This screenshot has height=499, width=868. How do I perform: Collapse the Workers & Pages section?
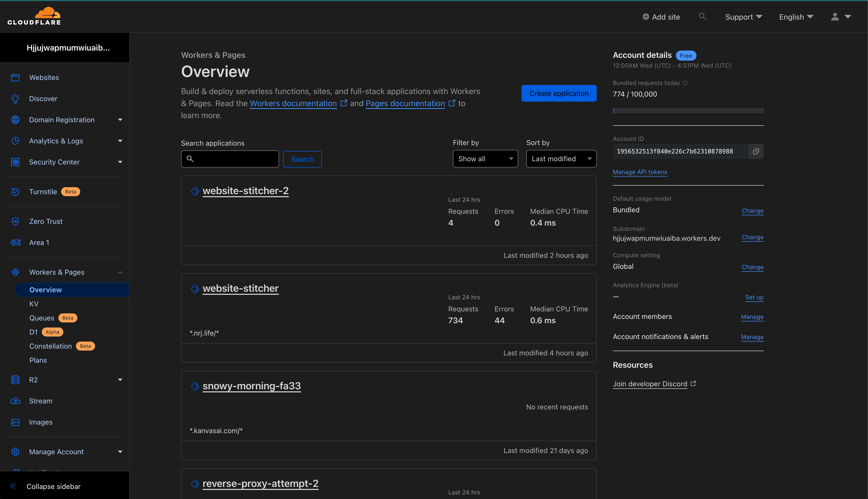click(120, 272)
